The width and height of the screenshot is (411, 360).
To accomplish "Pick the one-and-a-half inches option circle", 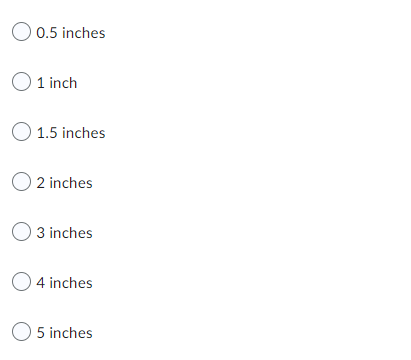I will (22, 132).
